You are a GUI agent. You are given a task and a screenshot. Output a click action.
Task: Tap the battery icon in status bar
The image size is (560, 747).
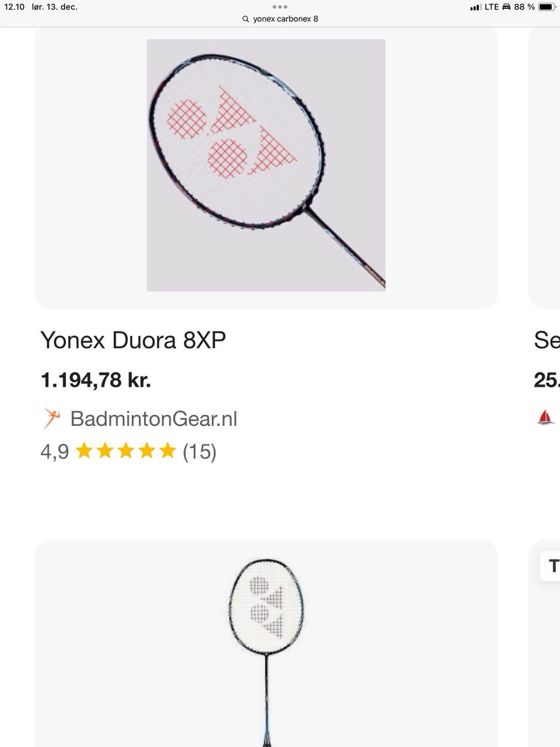tap(546, 7)
